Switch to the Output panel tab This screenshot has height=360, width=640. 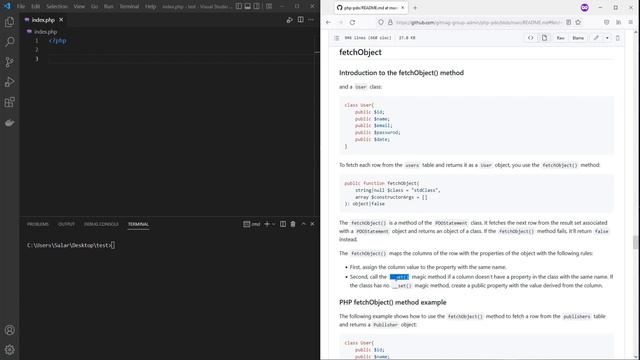(x=66, y=224)
